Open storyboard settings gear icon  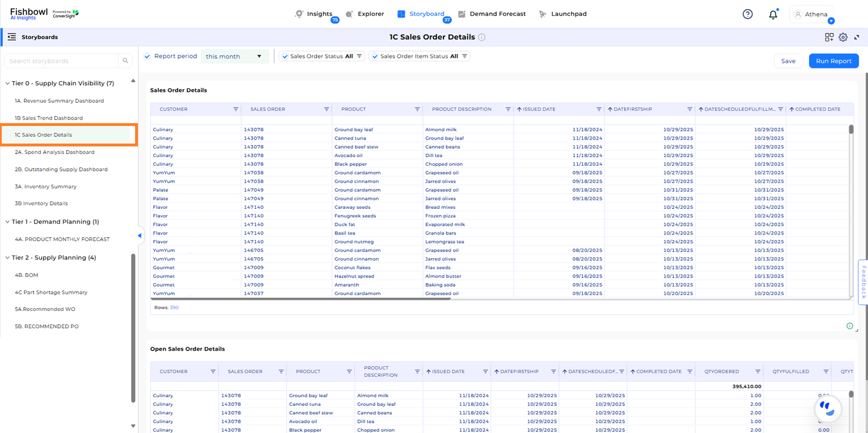843,36
